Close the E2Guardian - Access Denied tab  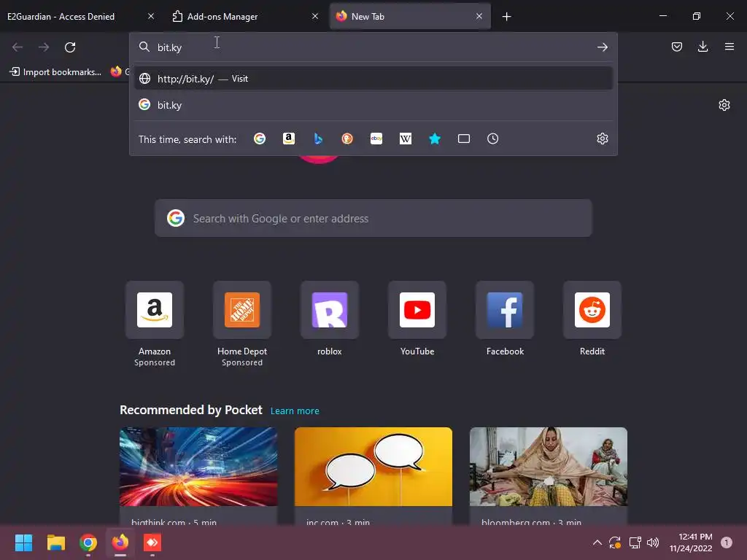pyautogui.click(x=151, y=16)
